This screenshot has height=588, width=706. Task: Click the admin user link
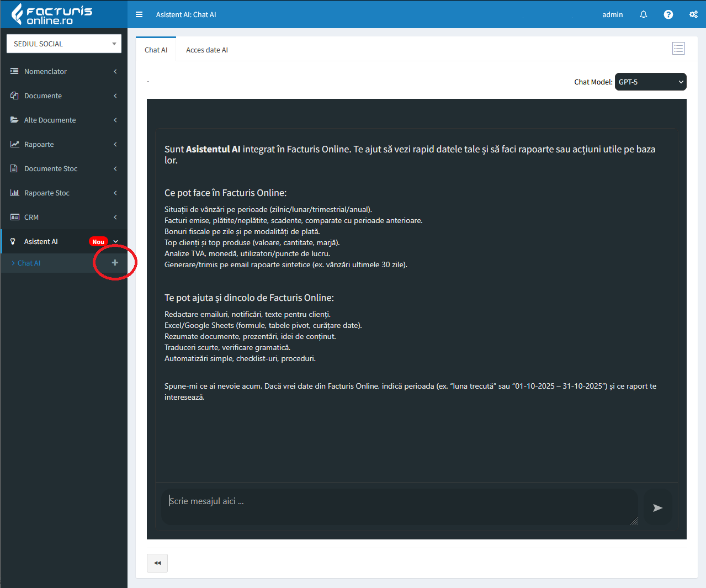[x=612, y=14]
